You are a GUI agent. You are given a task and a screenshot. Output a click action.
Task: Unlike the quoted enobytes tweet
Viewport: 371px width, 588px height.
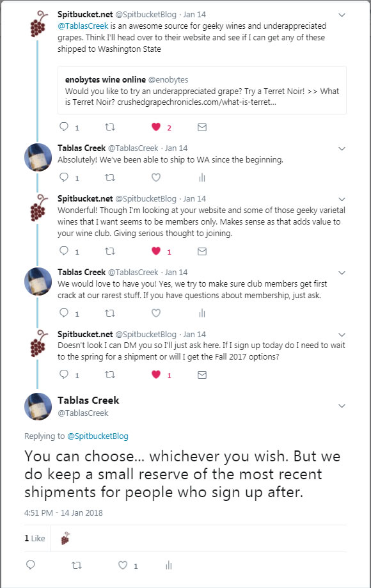click(155, 127)
